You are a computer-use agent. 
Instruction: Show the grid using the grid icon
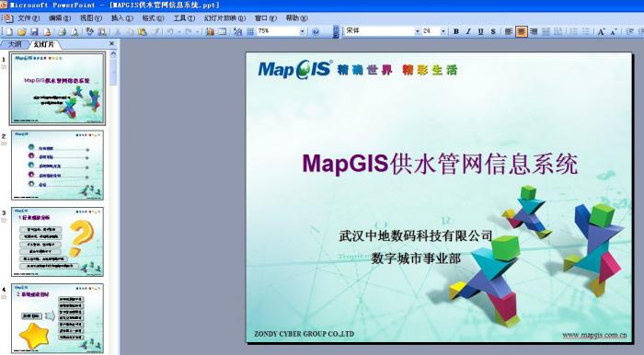[x=250, y=31]
